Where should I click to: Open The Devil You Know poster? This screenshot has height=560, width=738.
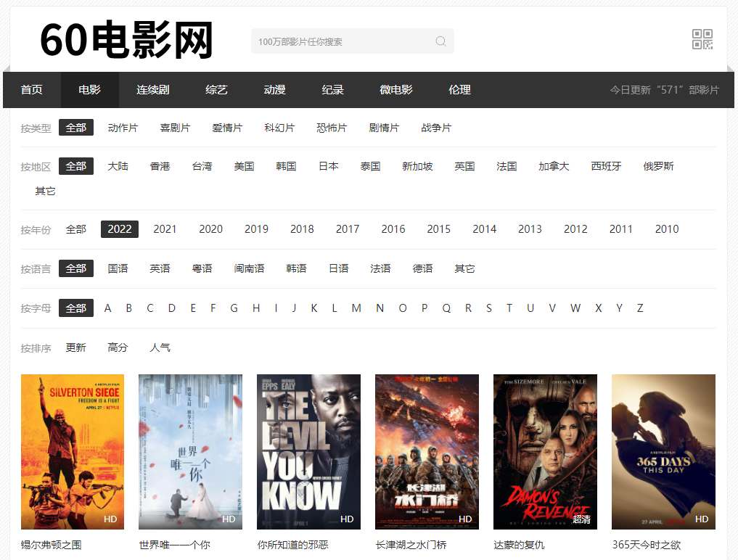(308, 452)
